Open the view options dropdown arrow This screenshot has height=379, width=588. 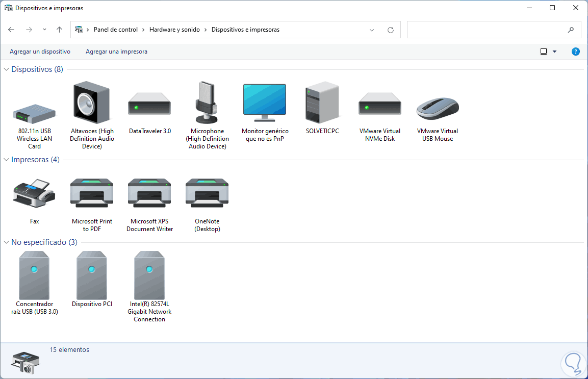coord(555,52)
